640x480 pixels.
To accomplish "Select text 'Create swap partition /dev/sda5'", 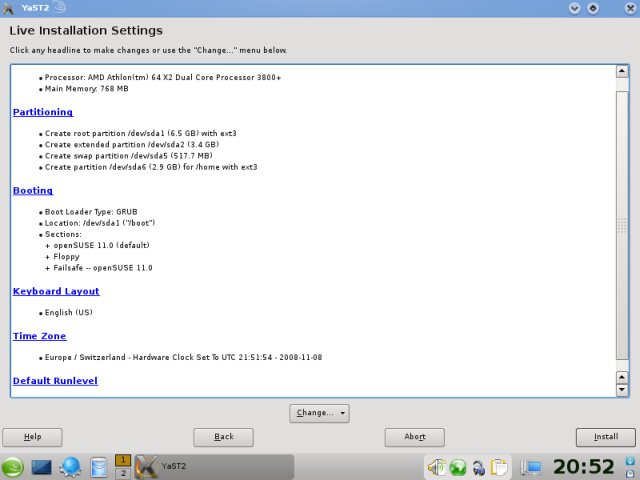I will 106,156.
